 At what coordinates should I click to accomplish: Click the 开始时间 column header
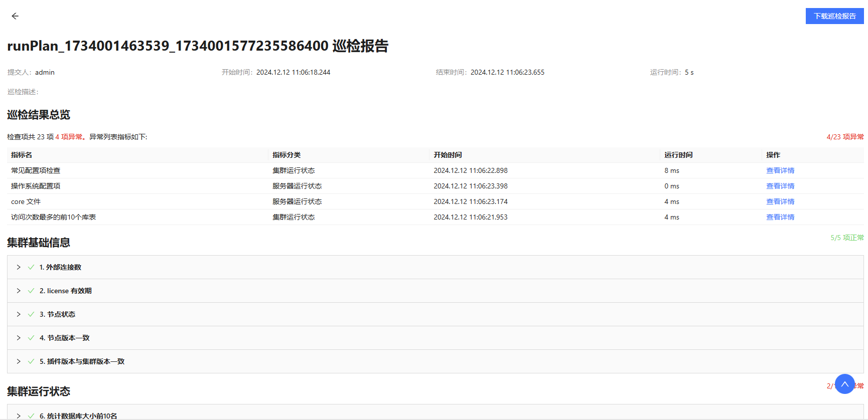tap(448, 155)
